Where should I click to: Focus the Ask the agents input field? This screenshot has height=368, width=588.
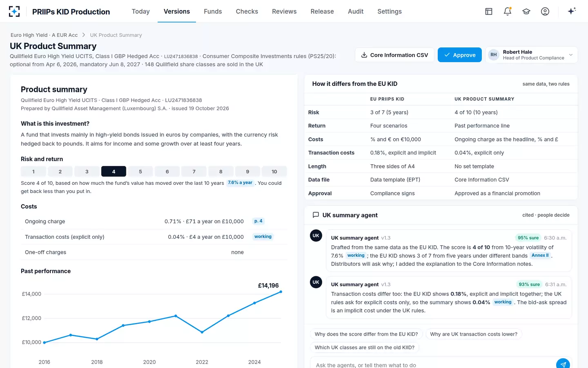click(x=433, y=365)
